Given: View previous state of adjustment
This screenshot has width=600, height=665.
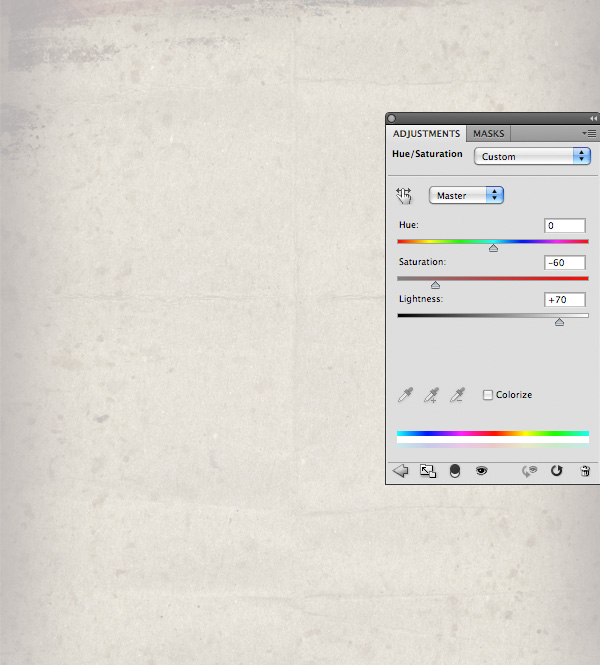Looking at the screenshot, I should coord(529,471).
